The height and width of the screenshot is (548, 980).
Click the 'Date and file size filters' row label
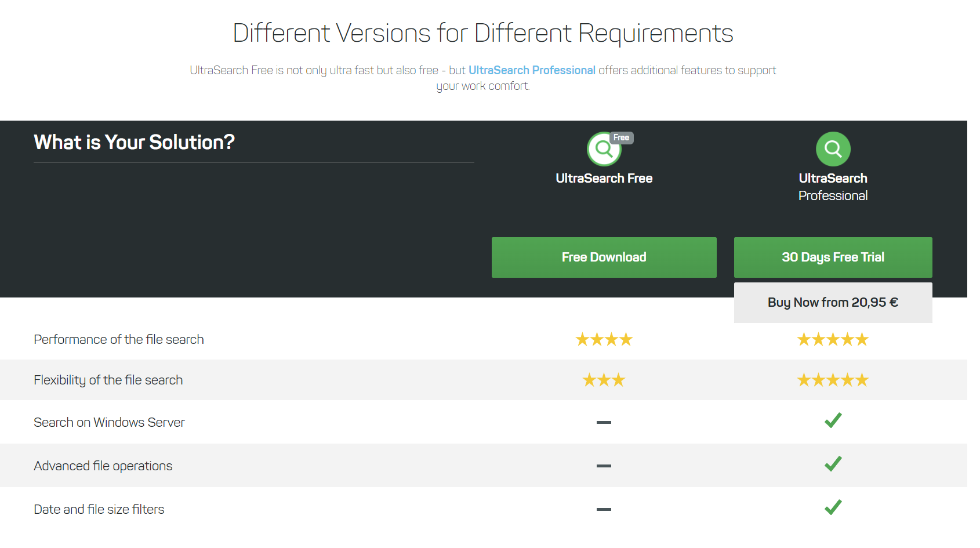coord(99,509)
